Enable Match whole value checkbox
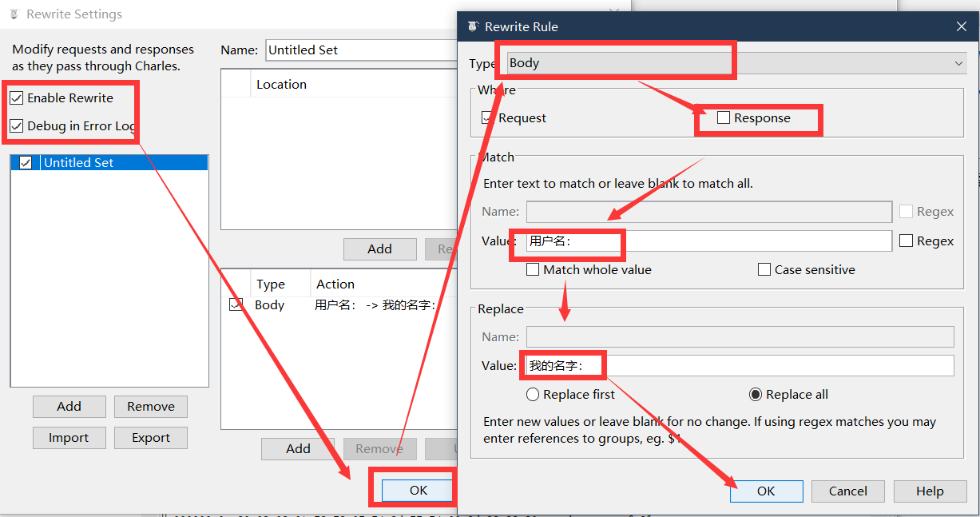This screenshot has height=517, width=980. [533, 269]
